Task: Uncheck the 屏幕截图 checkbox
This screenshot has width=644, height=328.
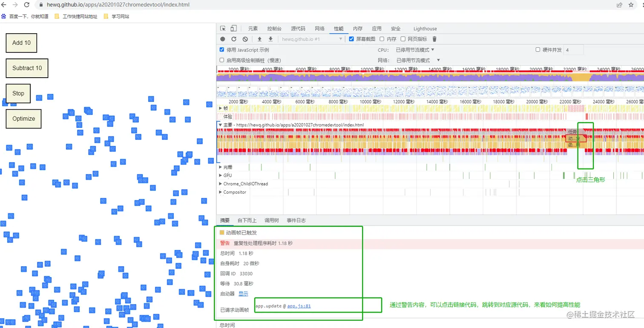Action: click(x=351, y=39)
